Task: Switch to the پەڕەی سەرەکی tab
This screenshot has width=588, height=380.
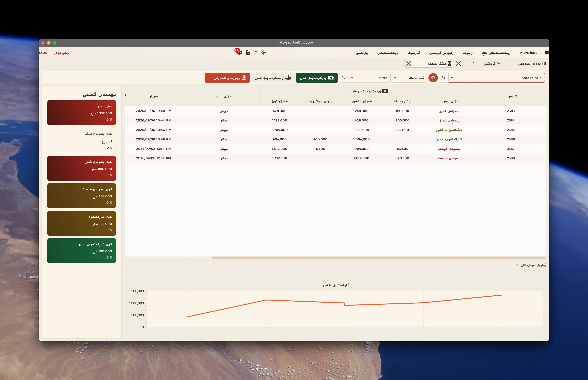Action: pyautogui.click(x=532, y=63)
